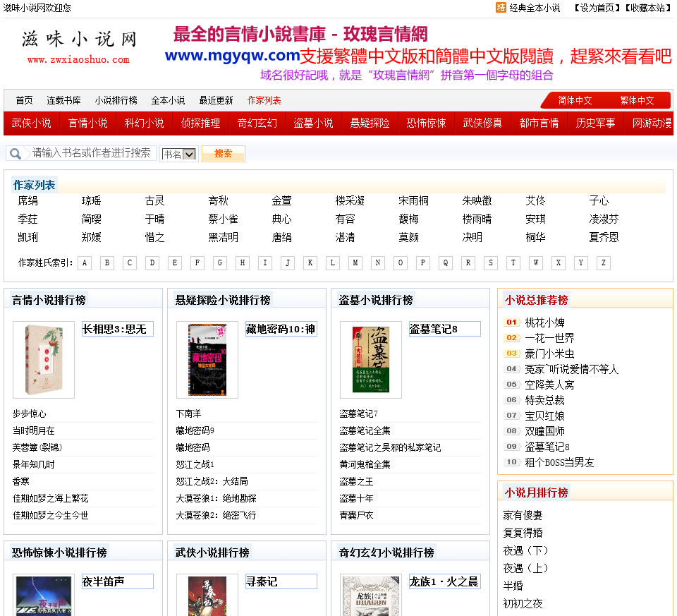
Task: Go to 首页 in navigation
Action: coord(24,101)
